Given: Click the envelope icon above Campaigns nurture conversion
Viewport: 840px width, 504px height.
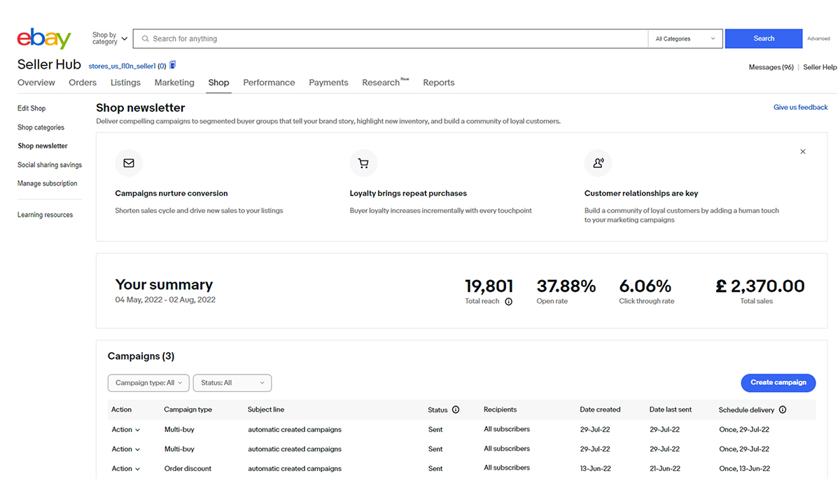Looking at the screenshot, I should click(x=129, y=163).
